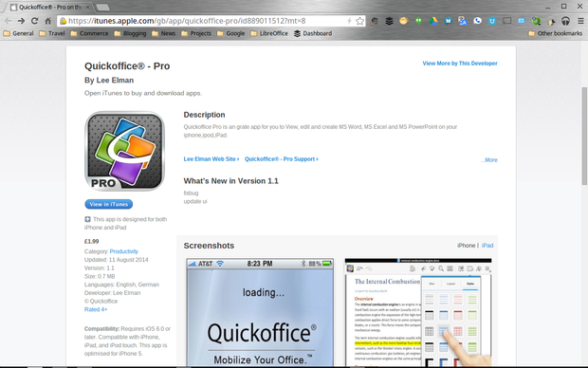The image size is (588, 368).
Task: Click the headphones extension icon
Action: point(565,21)
